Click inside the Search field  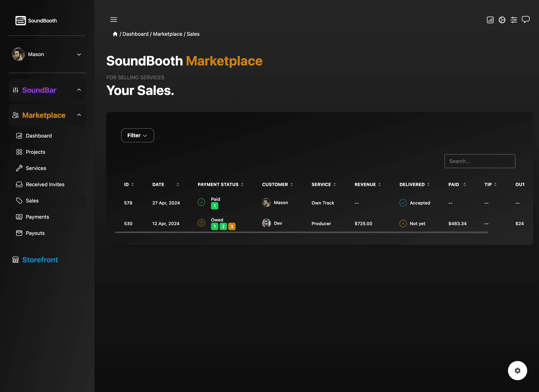coord(480,161)
